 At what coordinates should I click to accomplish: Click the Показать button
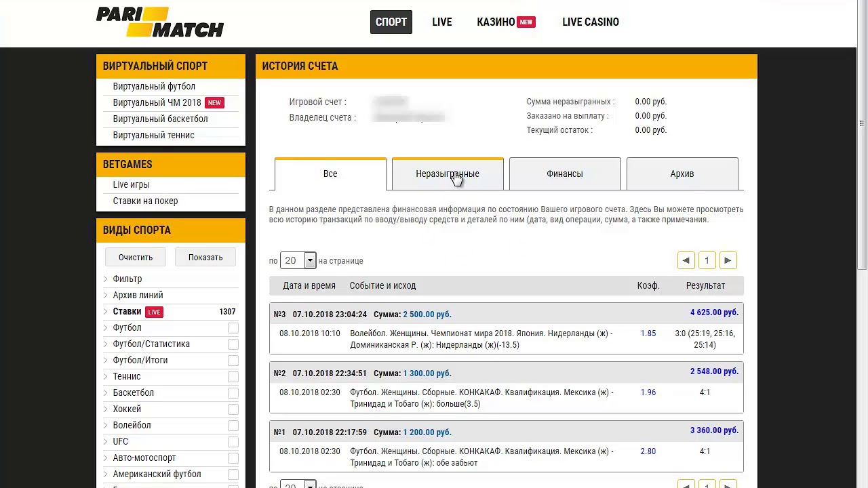click(205, 258)
